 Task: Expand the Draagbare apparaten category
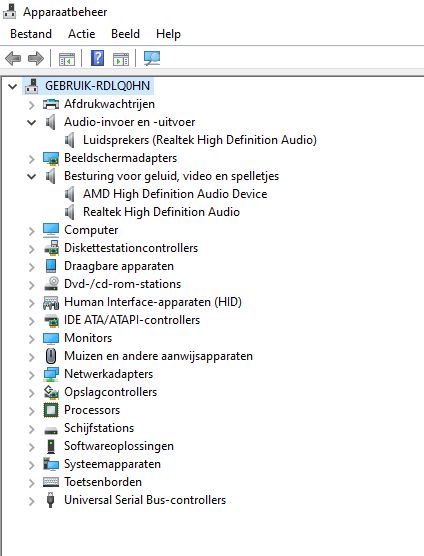pos(32,267)
